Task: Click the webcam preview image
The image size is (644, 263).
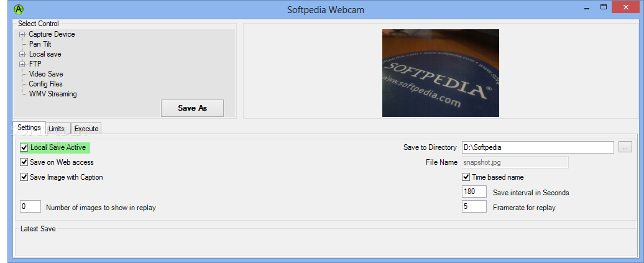Action: [x=441, y=73]
